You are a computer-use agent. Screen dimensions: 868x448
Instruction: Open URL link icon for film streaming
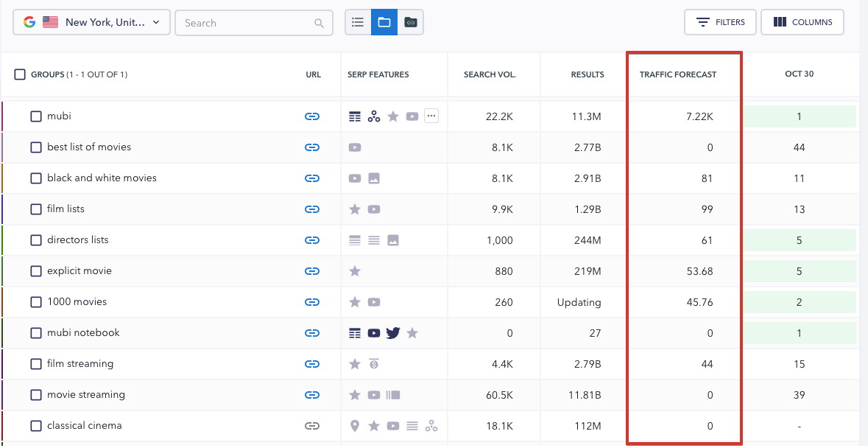[312, 365]
